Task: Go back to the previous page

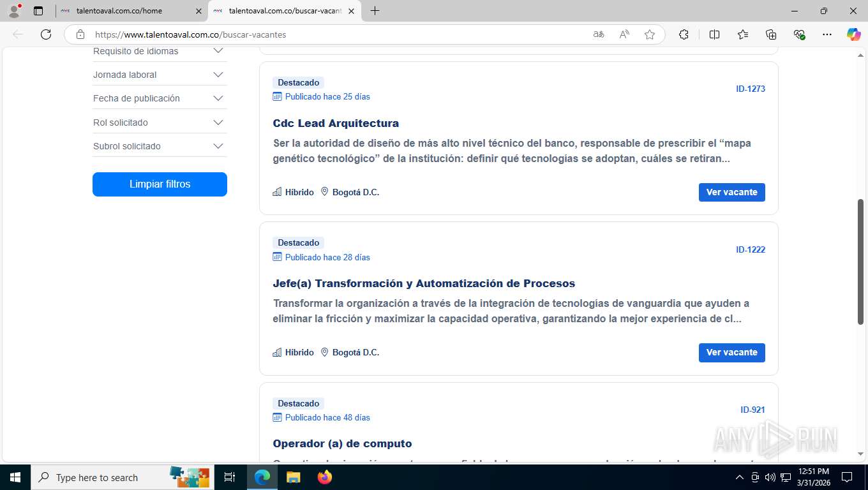Action: [18, 34]
